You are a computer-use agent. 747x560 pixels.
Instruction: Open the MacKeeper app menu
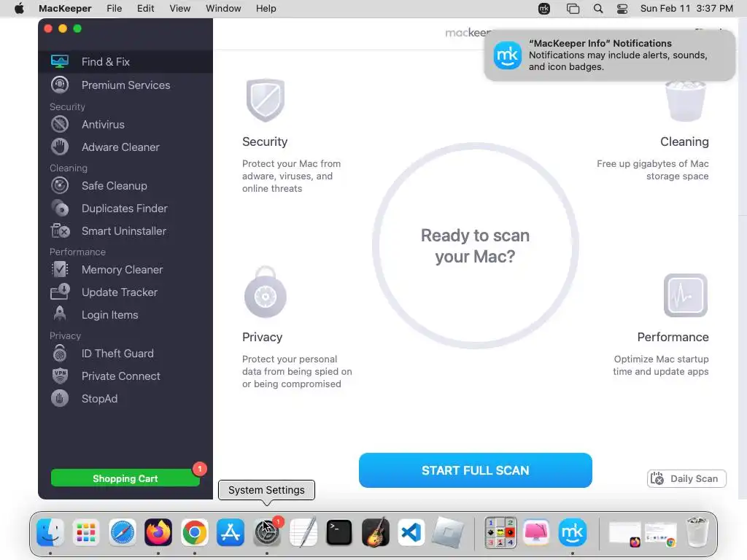(x=65, y=9)
